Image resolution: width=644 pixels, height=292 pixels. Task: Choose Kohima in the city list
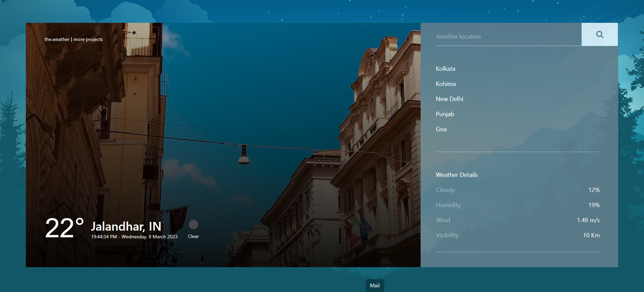pyautogui.click(x=445, y=84)
